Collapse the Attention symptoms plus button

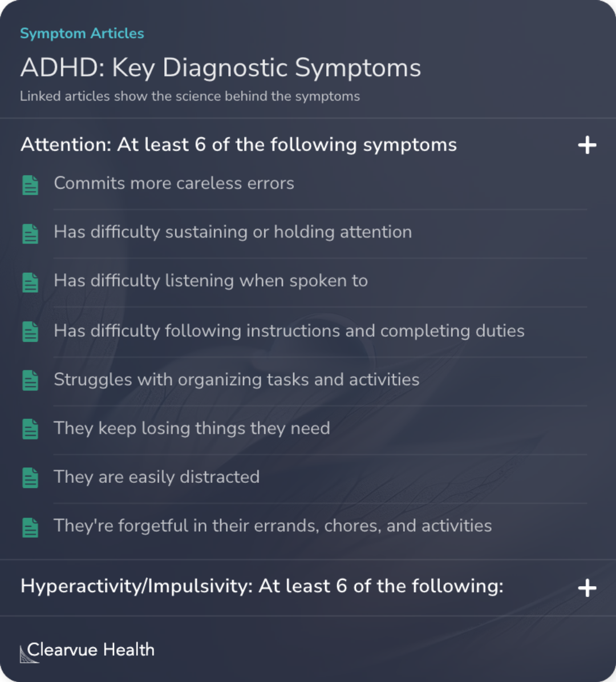587,145
